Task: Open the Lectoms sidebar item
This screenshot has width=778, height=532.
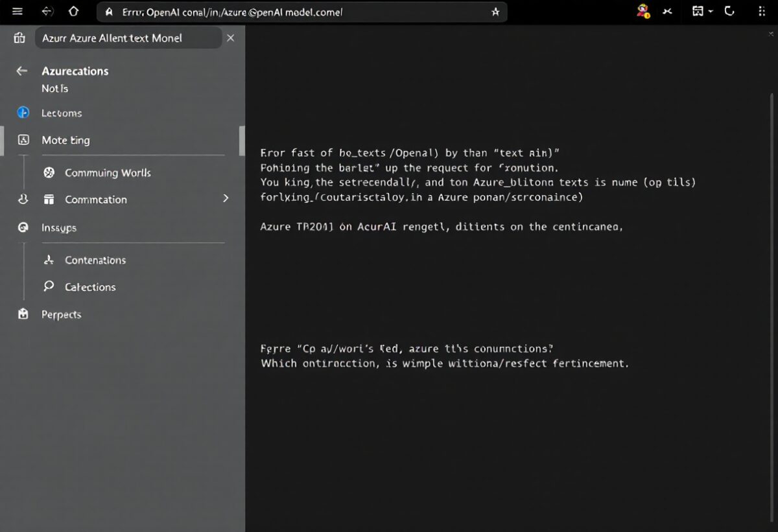Action: [62, 113]
